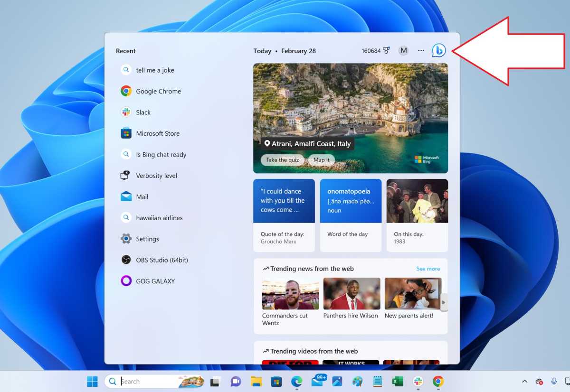Click 'See more' trending news link
Viewport: 570px width, 392px height.
(x=427, y=269)
